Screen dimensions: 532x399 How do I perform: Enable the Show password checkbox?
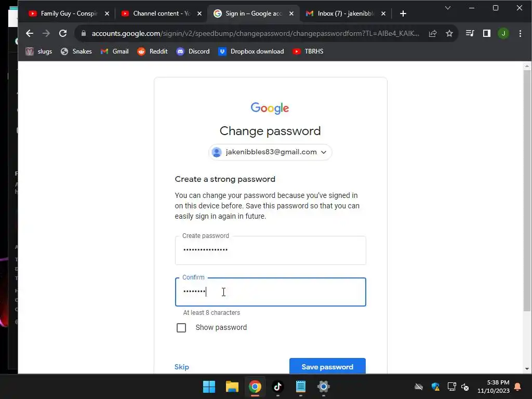click(181, 328)
